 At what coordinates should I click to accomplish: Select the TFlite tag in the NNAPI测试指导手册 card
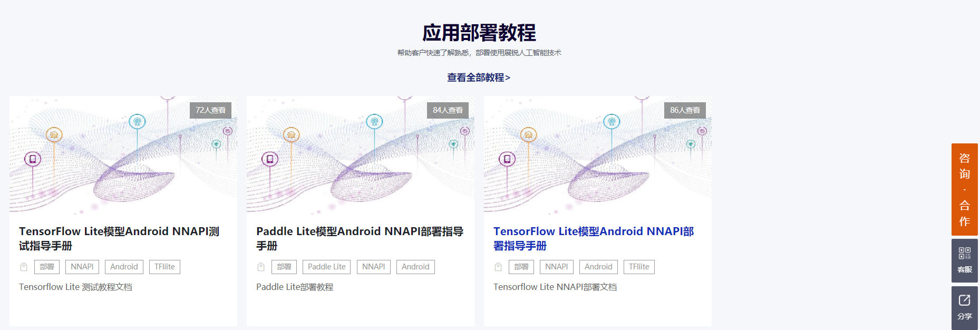click(x=164, y=267)
